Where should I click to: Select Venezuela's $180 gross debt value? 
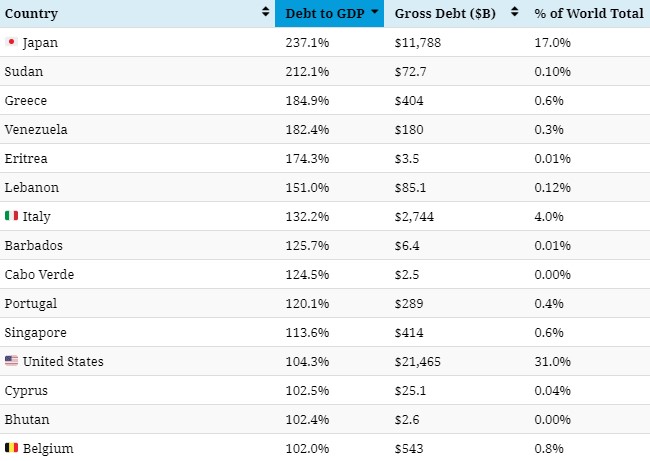(x=409, y=130)
